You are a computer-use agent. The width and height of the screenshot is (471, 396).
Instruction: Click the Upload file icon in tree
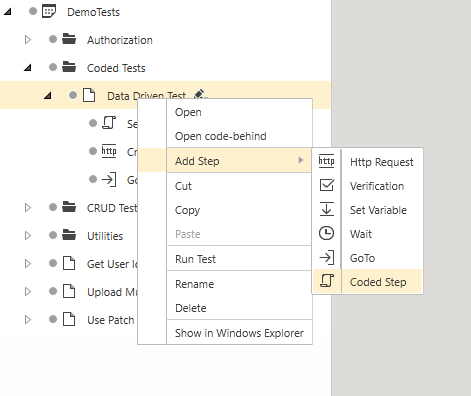pyautogui.click(x=69, y=291)
